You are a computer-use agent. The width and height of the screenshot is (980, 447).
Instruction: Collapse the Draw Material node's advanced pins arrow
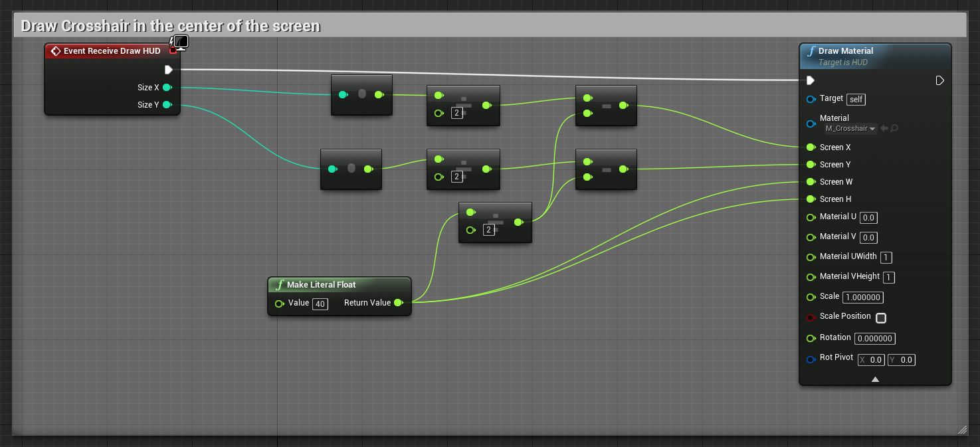coord(875,379)
